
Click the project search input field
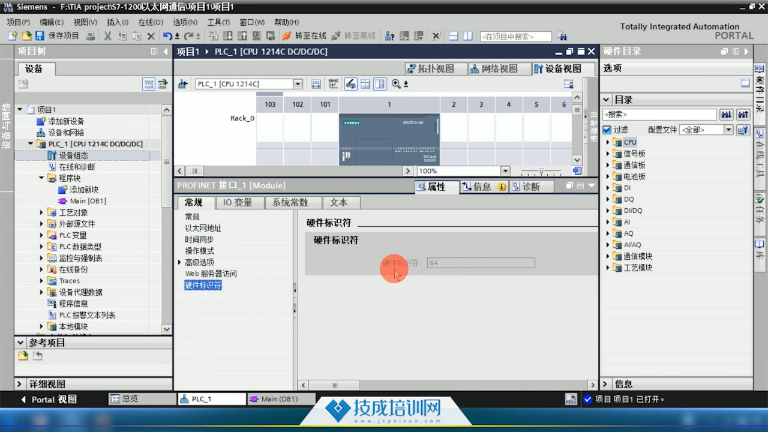click(515, 36)
